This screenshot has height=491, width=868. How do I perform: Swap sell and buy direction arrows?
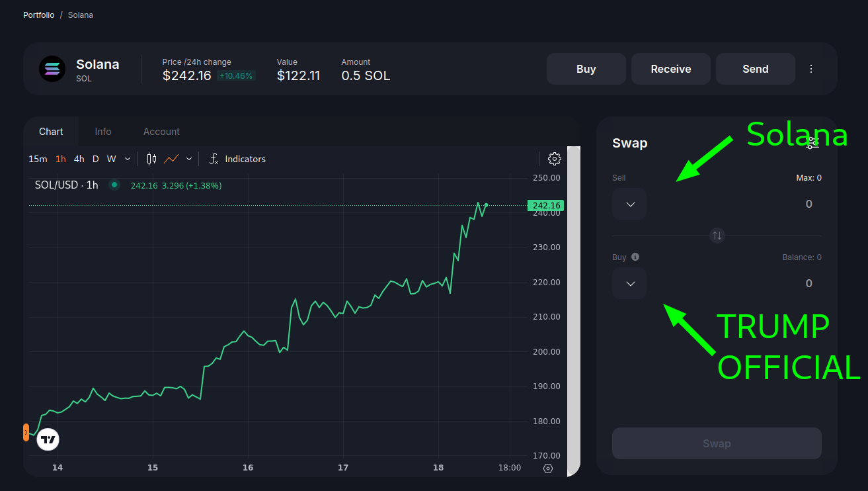(x=717, y=236)
